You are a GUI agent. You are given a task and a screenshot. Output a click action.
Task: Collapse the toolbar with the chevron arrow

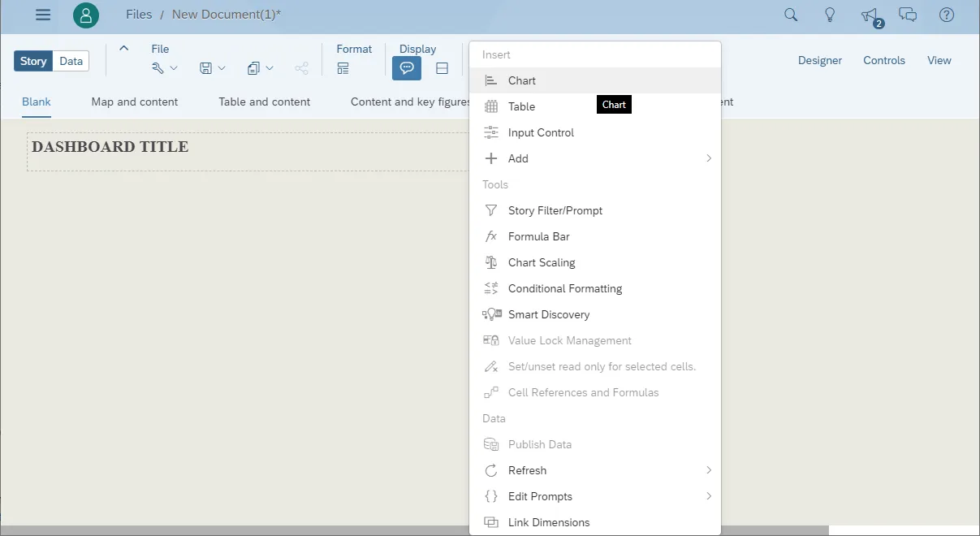(123, 48)
